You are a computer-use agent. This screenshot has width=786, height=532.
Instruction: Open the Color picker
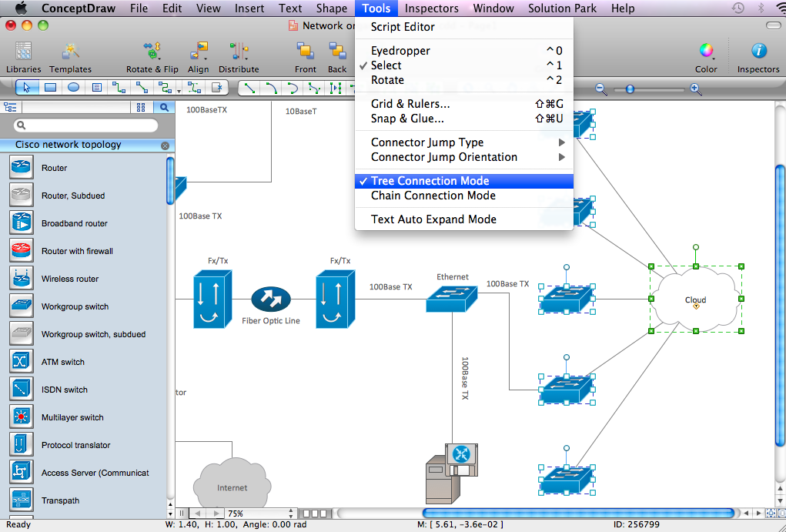[x=706, y=56]
